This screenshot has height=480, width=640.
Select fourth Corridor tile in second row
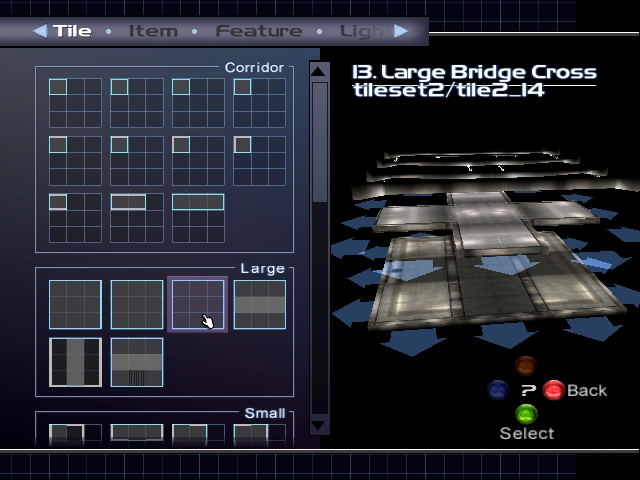click(259, 161)
